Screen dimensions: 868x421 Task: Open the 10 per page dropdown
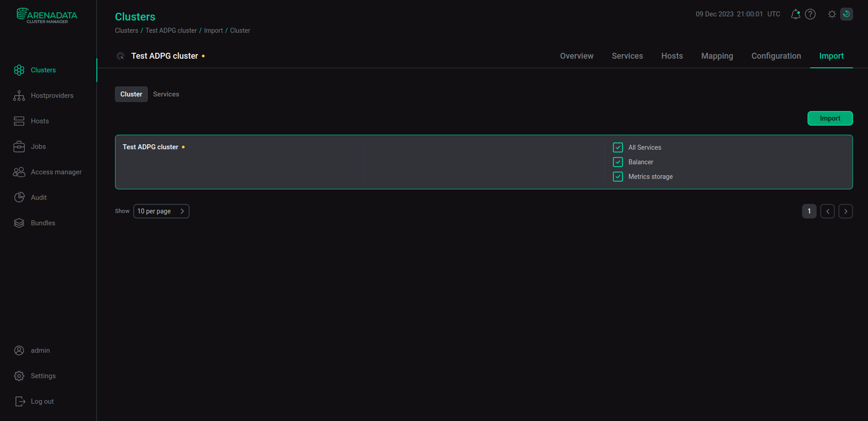point(161,211)
